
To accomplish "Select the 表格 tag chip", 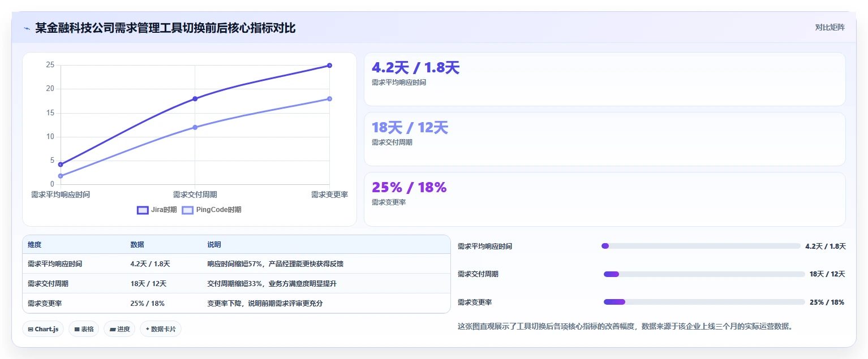I will tap(84, 329).
